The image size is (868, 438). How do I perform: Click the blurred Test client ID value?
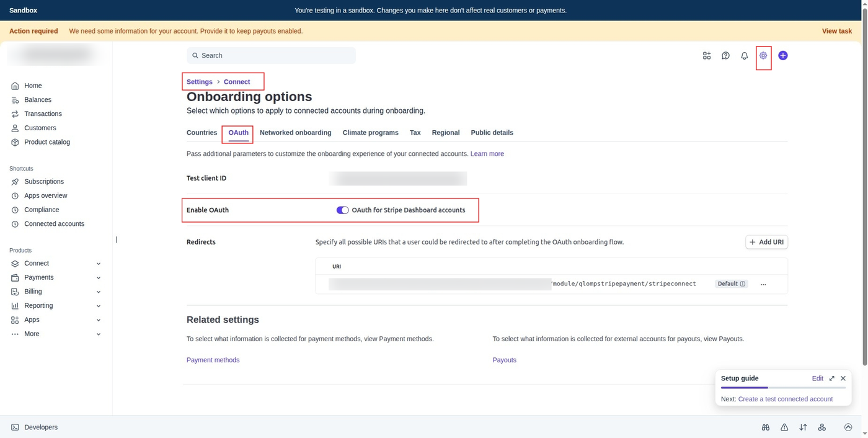tap(398, 179)
